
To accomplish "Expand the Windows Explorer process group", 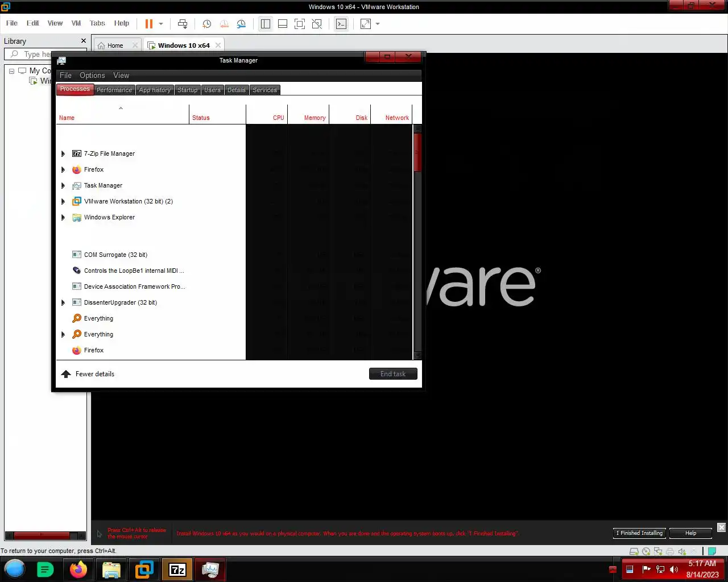I will [63, 217].
